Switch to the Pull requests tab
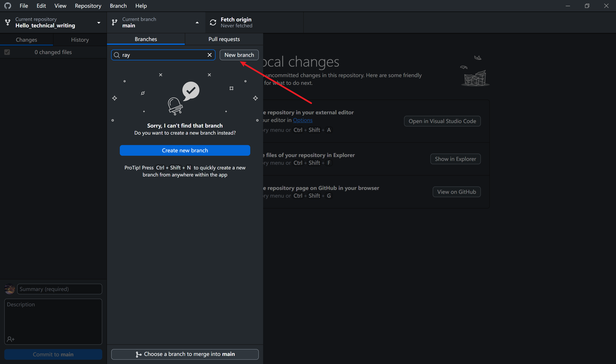 224,39
